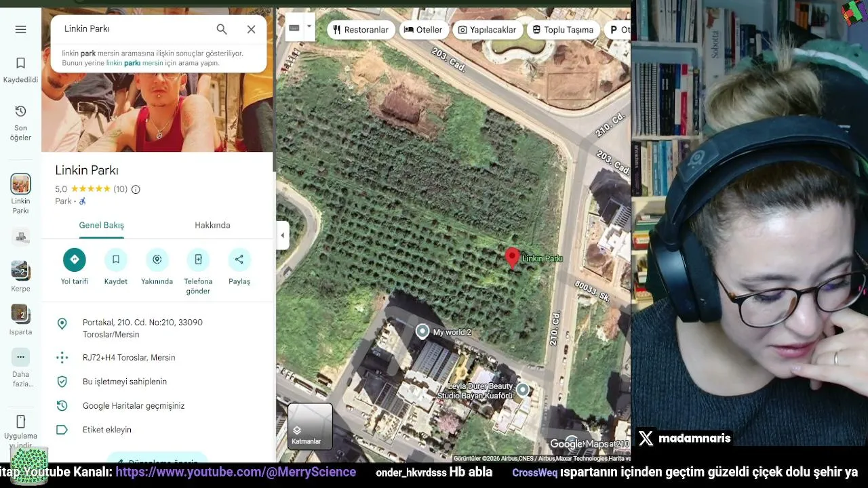This screenshot has width=868, height=488.
Task: Copy the address Portakal, 210. Cd. No:210
Action: click(x=157, y=329)
